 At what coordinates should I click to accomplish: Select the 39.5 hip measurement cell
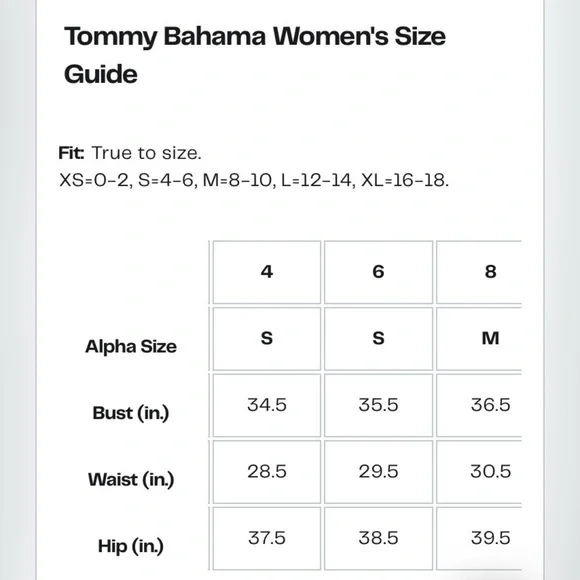click(479, 539)
